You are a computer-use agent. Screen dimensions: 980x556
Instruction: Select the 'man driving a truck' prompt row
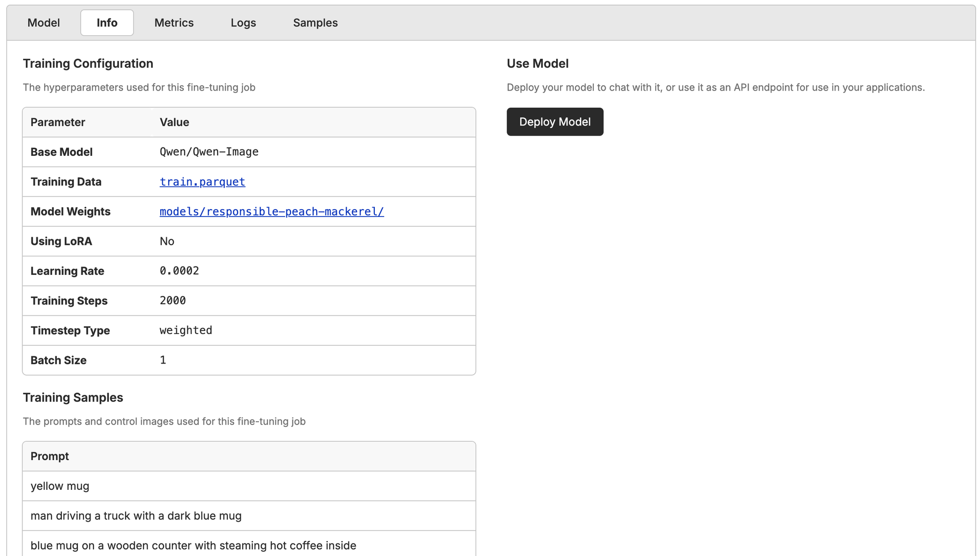point(136,516)
